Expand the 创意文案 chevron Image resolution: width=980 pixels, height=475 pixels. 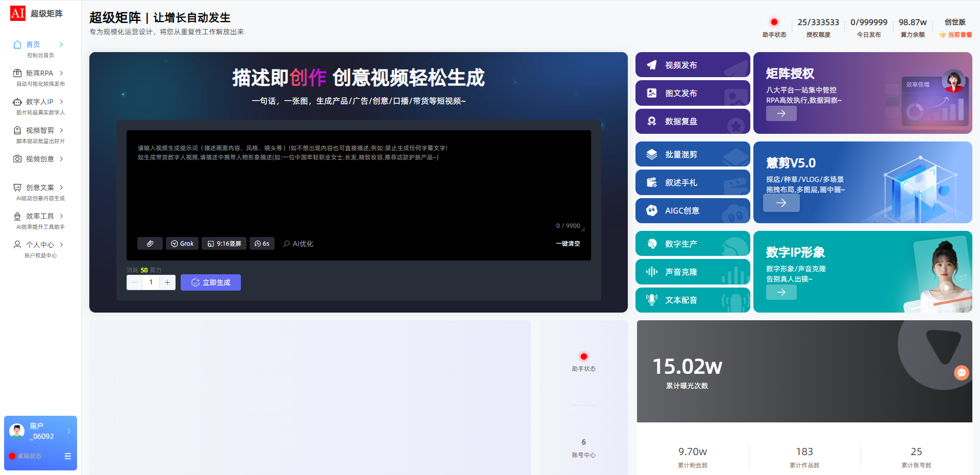[x=61, y=187]
